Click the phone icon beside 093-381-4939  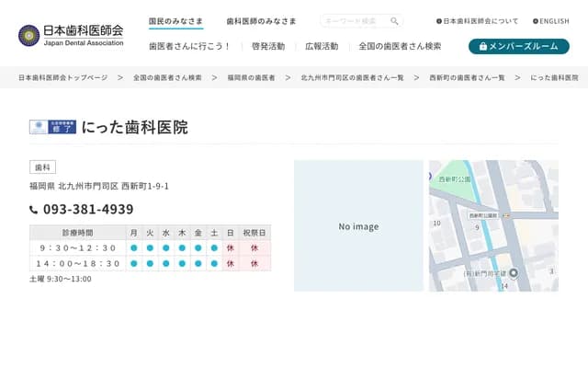(x=34, y=210)
